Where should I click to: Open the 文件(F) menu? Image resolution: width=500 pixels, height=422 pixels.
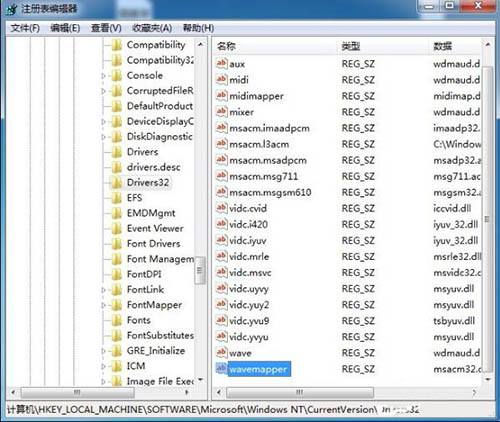pos(25,28)
